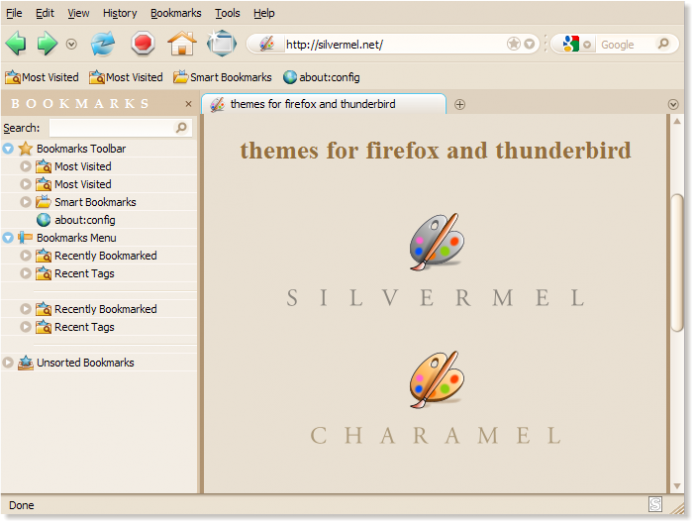This screenshot has height=525, width=695.
Task: Open the Tools menu
Action: pos(227,13)
